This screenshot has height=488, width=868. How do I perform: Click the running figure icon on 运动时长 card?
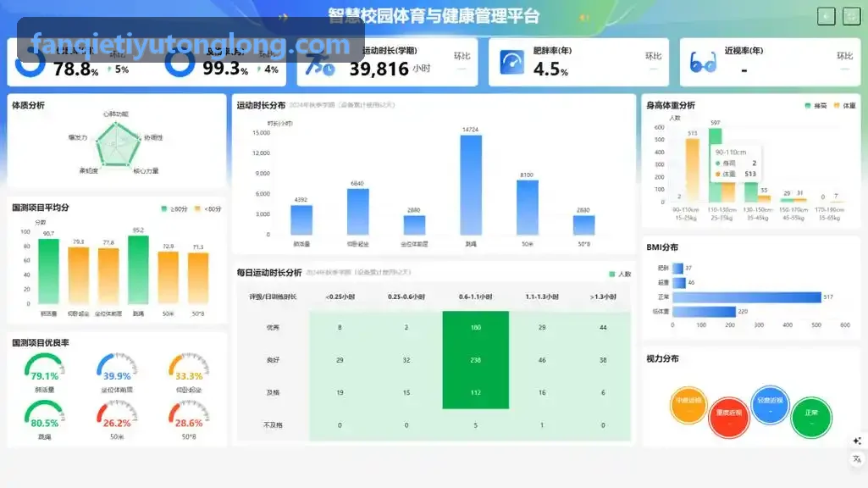pyautogui.click(x=320, y=64)
